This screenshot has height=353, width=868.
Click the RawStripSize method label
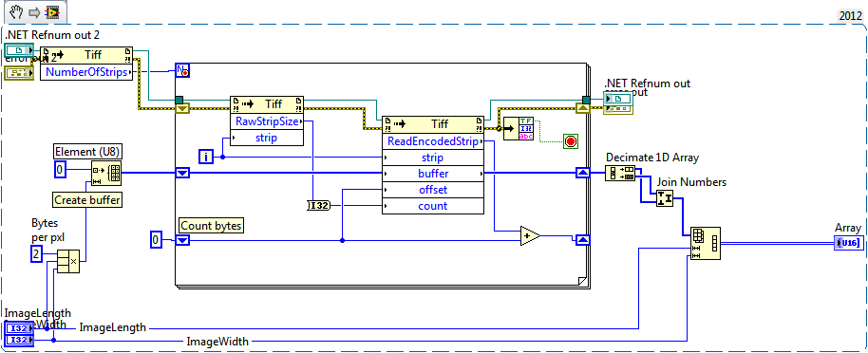(267, 121)
